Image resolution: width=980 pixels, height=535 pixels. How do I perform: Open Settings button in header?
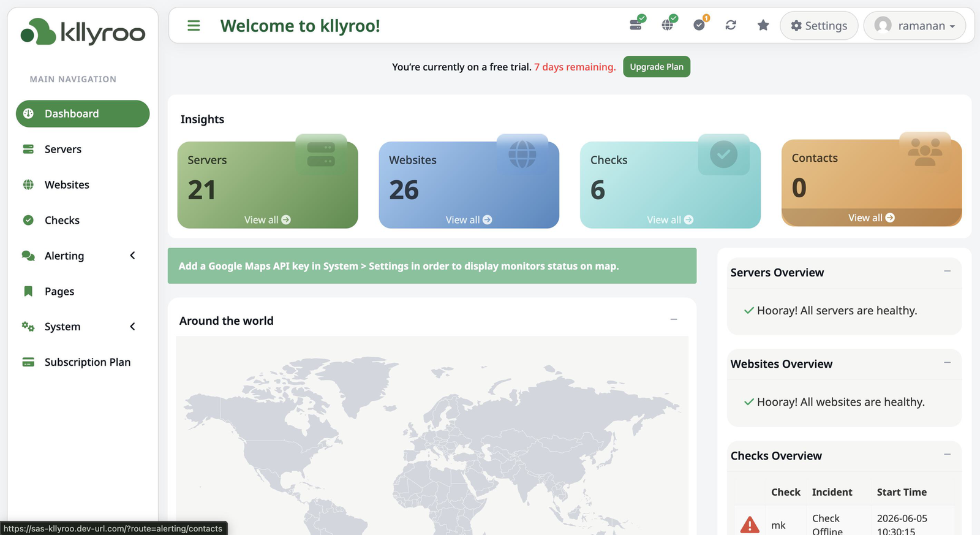(x=819, y=26)
